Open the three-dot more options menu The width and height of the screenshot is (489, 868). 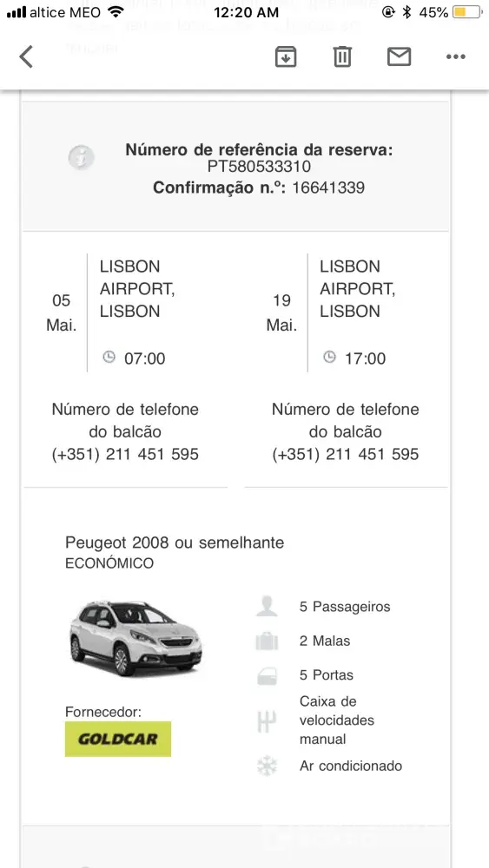[456, 56]
